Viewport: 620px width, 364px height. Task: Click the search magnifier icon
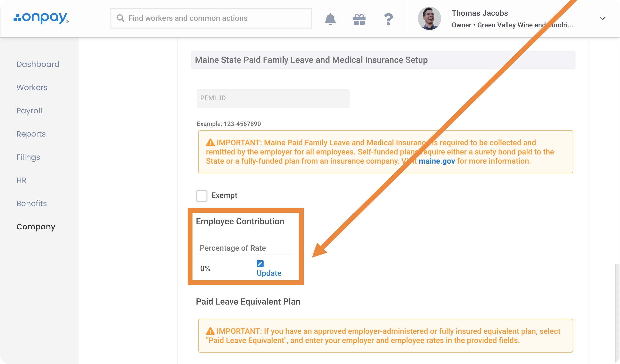(120, 18)
